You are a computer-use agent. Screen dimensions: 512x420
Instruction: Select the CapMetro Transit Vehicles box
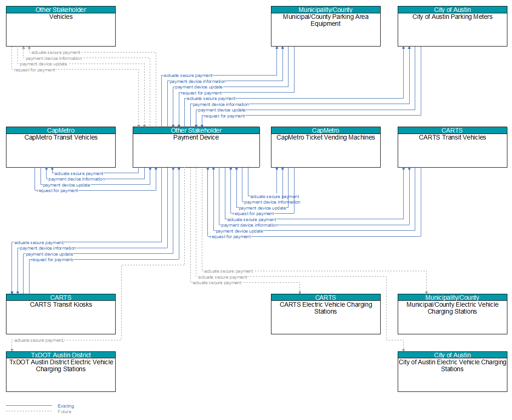(61, 147)
